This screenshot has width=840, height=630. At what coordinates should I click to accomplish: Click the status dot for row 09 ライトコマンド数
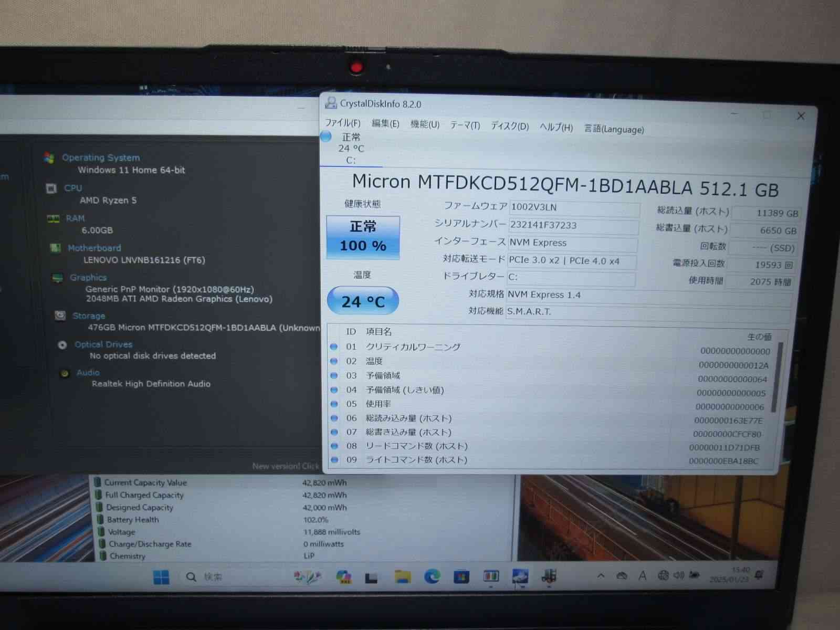pos(334,459)
